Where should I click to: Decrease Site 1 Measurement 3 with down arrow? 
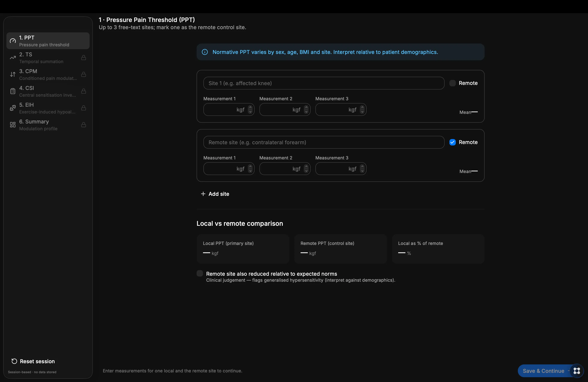362,112
